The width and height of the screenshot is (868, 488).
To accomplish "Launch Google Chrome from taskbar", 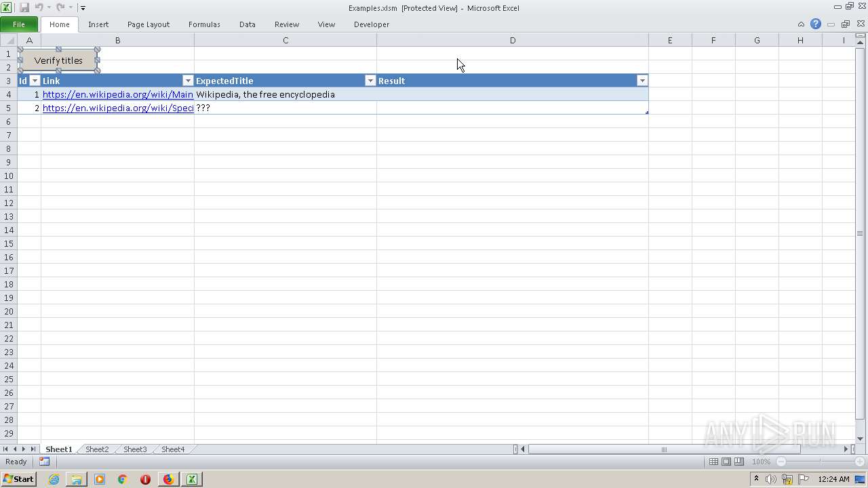I will click(x=123, y=479).
